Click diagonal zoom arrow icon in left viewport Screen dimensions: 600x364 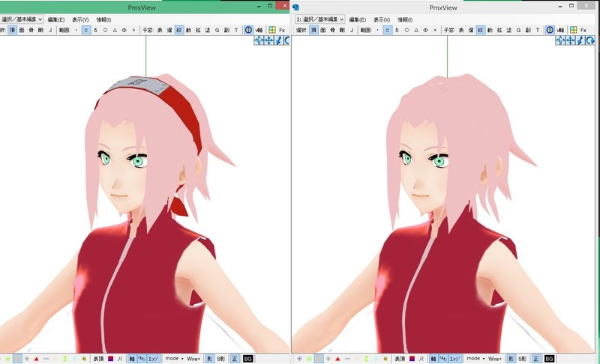pos(279,40)
